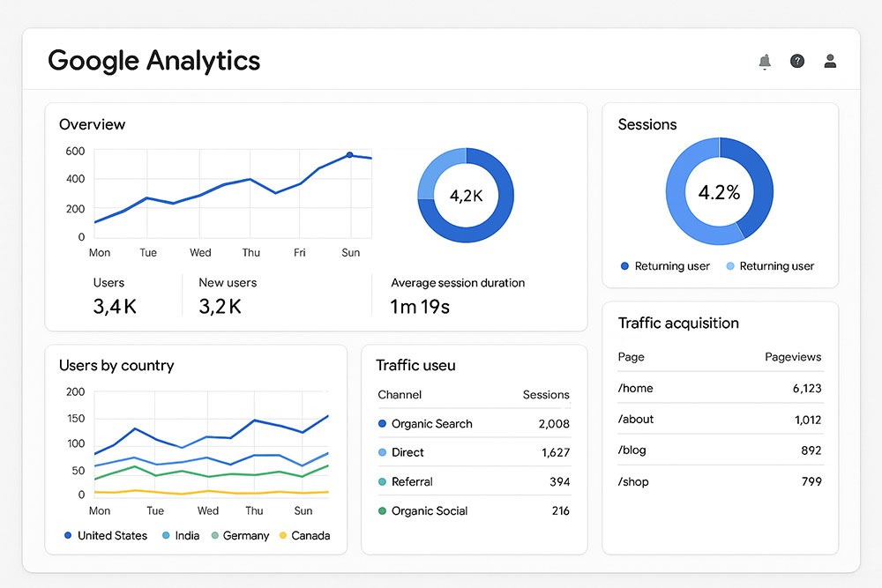Click the Google Analytics title
Image resolution: width=882 pixels, height=588 pixels.
[x=154, y=61]
